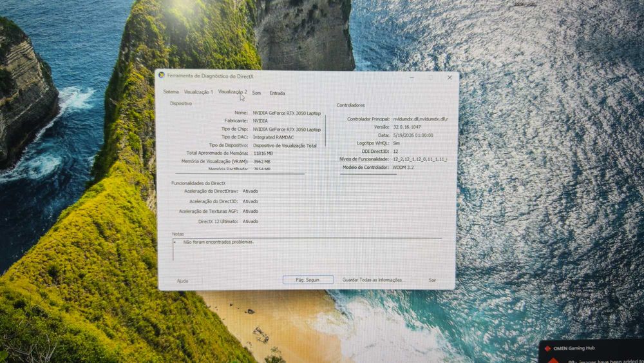Click Dispositivo de Visualização Total value
Image resolution: width=644 pixels, height=363 pixels.
tap(285, 146)
